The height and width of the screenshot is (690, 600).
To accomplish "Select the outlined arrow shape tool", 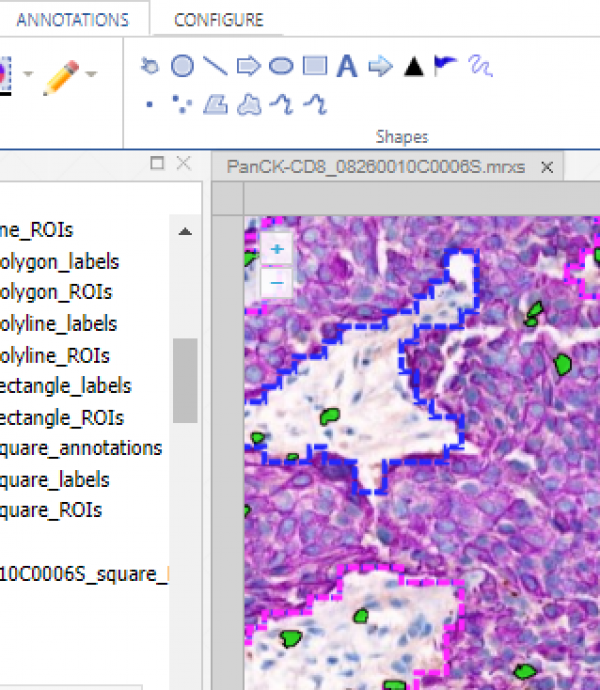I will coord(248,67).
